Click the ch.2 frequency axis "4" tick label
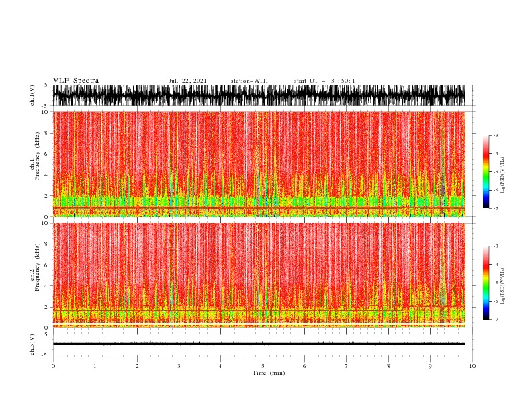 [47, 286]
